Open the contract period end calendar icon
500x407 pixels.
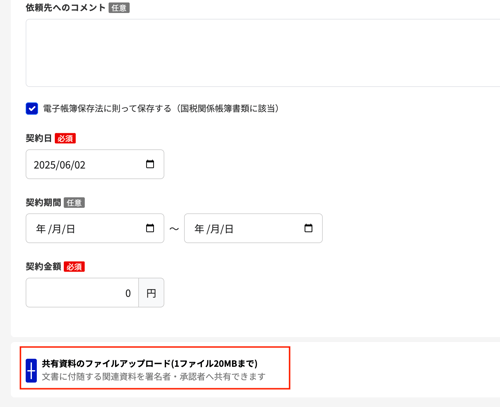coord(308,228)
